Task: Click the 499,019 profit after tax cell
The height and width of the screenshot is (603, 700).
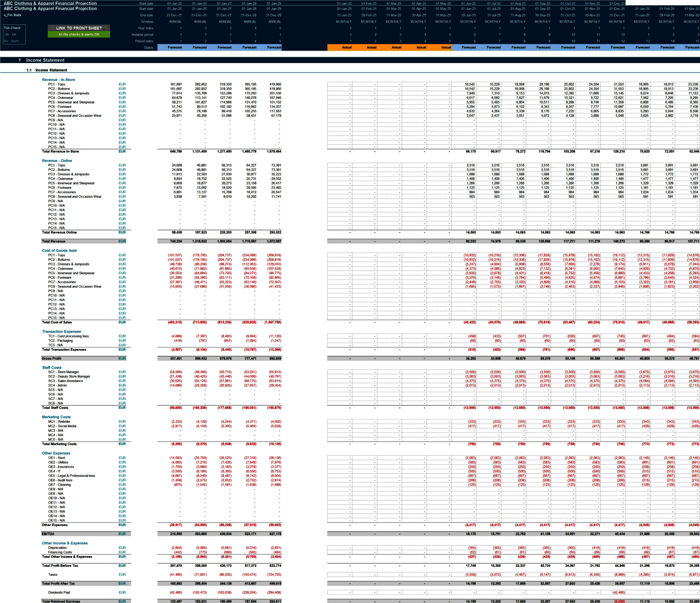Action: 275,584
